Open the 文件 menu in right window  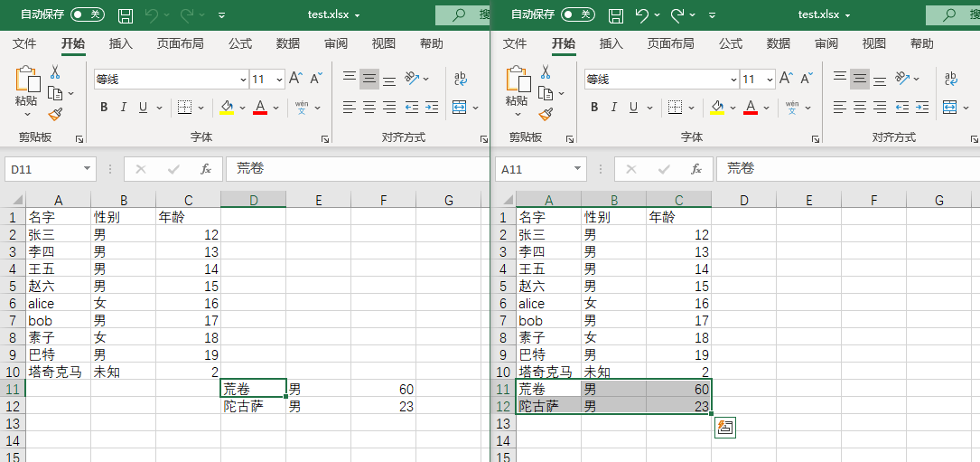[x=514, y=43]
